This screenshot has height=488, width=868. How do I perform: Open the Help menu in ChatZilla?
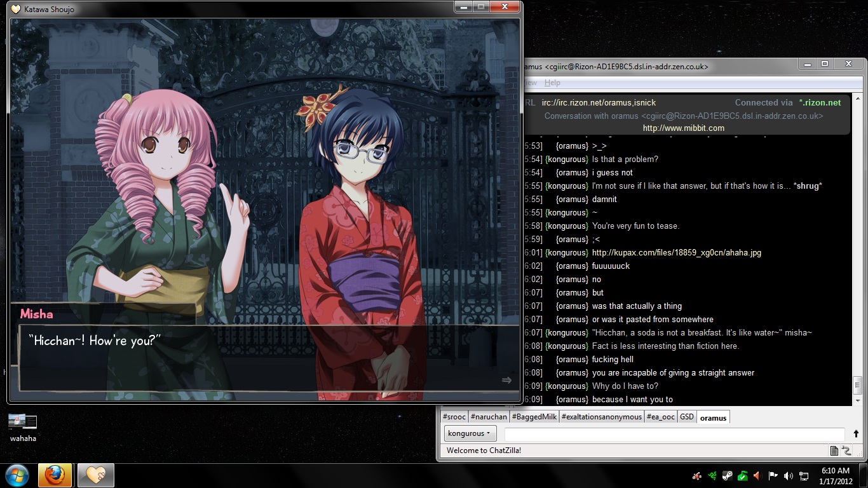[x=552, y=83]
